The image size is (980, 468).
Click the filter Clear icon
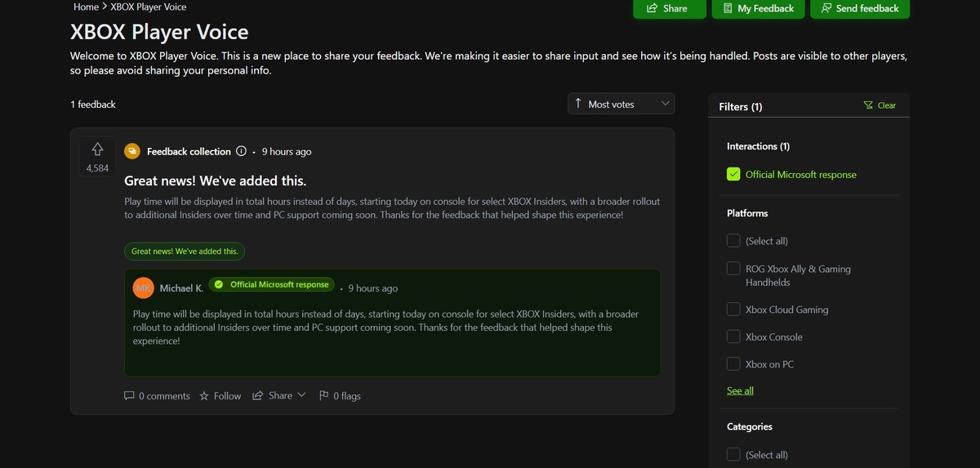[868, 105]
